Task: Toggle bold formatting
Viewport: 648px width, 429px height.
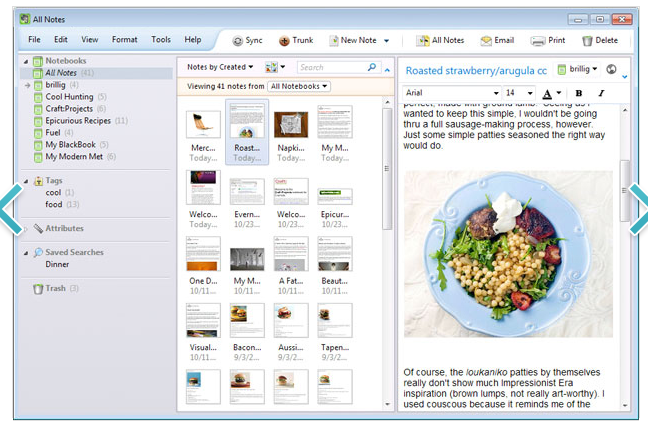Action: [x=579, y=93]
